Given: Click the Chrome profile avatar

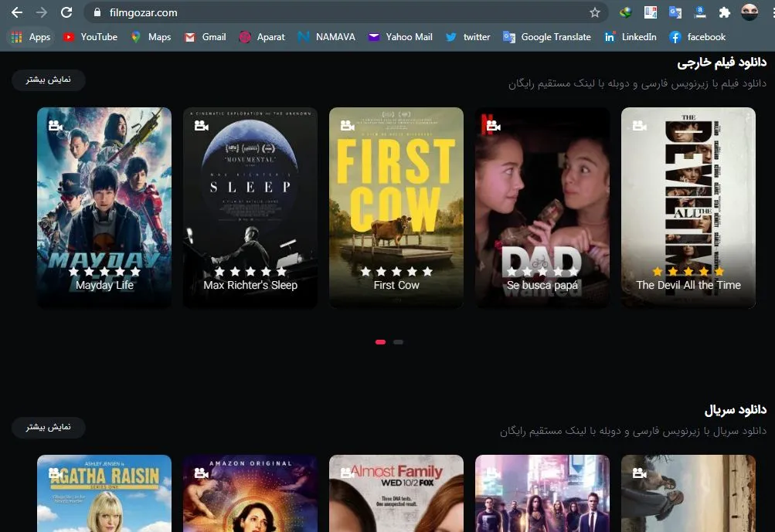Looking at the screenshot, I should (x=749, y=12).
